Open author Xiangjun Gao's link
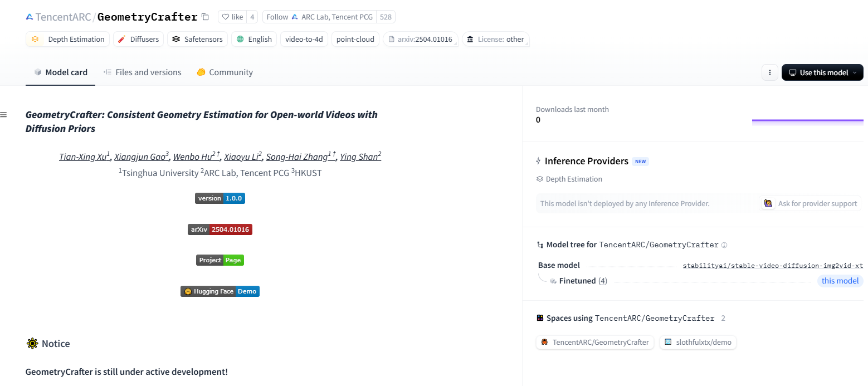 coord(142,157)
